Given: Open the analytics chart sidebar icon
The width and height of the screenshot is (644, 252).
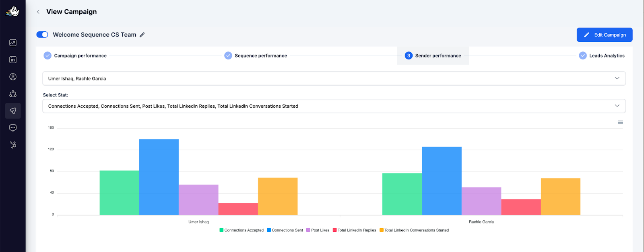Looking at the screenshot, I should coord(13,43).
